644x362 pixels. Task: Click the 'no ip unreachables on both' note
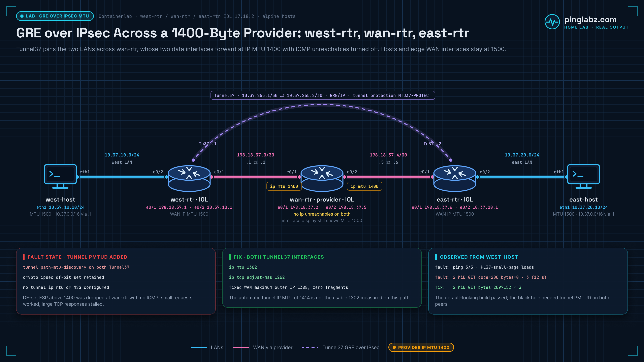tap(322, 214)
